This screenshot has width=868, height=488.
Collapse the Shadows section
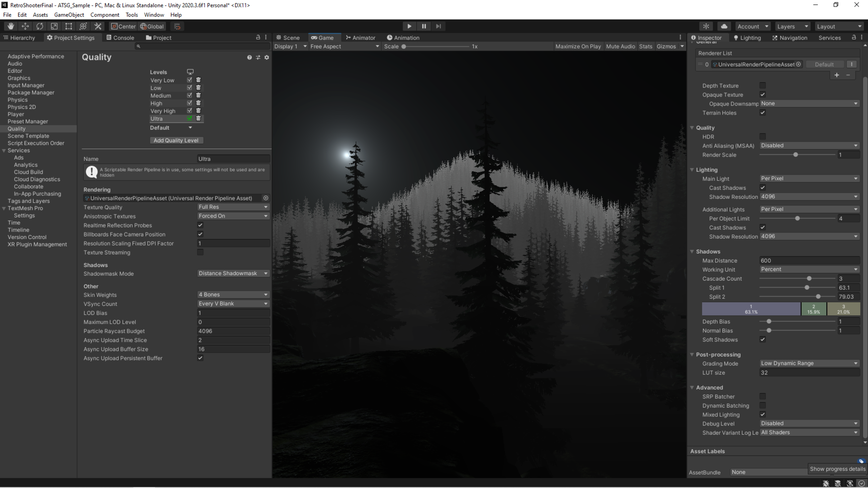[692, 252]
